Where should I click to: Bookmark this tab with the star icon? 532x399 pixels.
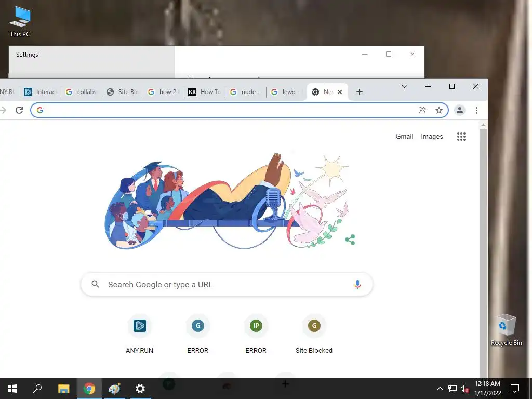click(x=439, y=110)
